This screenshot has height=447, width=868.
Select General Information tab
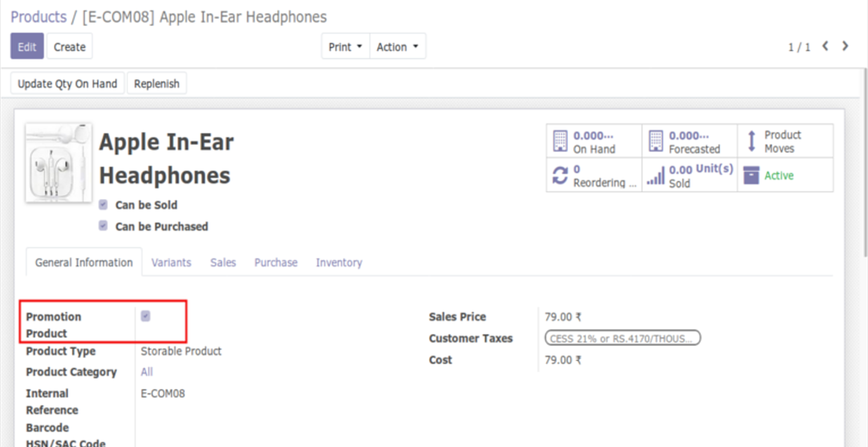(x=84, y=262)
